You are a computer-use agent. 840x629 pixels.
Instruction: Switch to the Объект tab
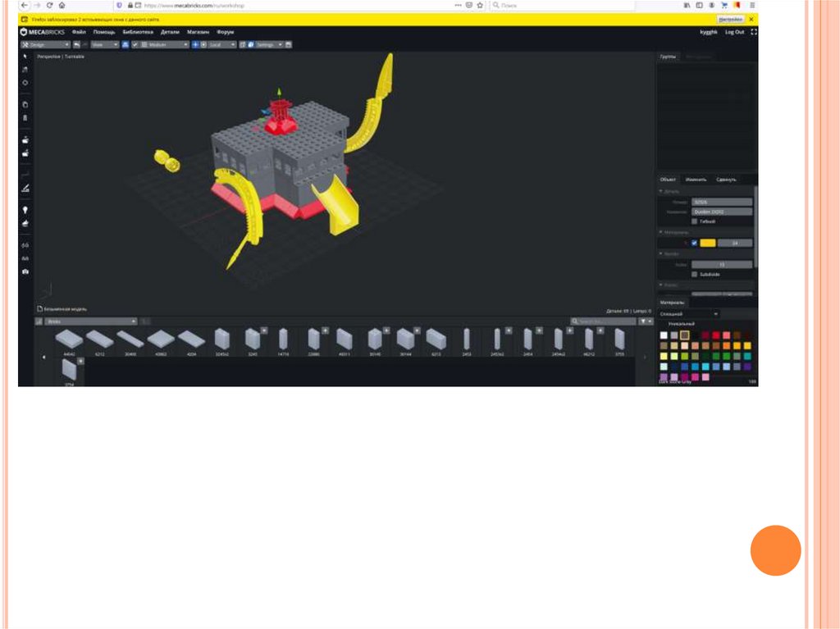point(668,180)
